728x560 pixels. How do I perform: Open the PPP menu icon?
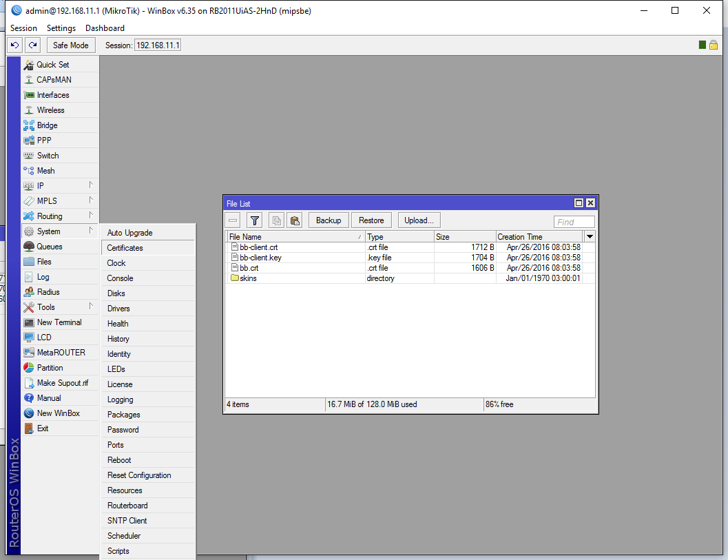[29, 141]
